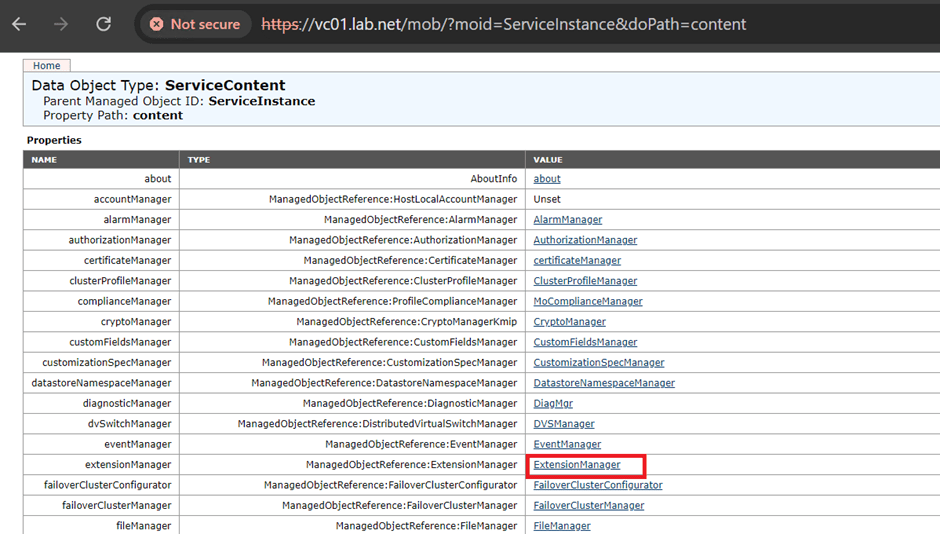Go to DatastoreNamespaceManager link
The image size is (940, 534).
(604, 383)
